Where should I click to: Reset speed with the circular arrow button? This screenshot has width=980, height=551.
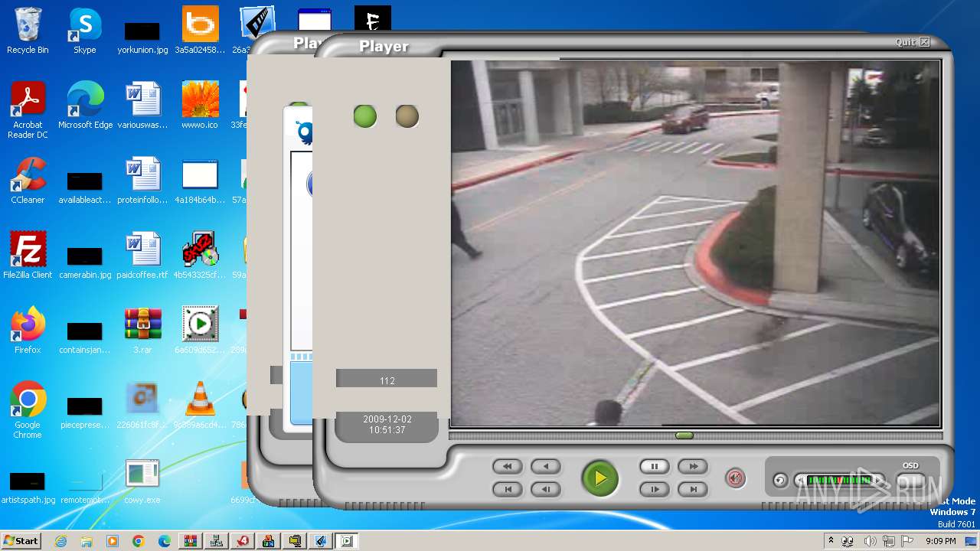[779, 481]
